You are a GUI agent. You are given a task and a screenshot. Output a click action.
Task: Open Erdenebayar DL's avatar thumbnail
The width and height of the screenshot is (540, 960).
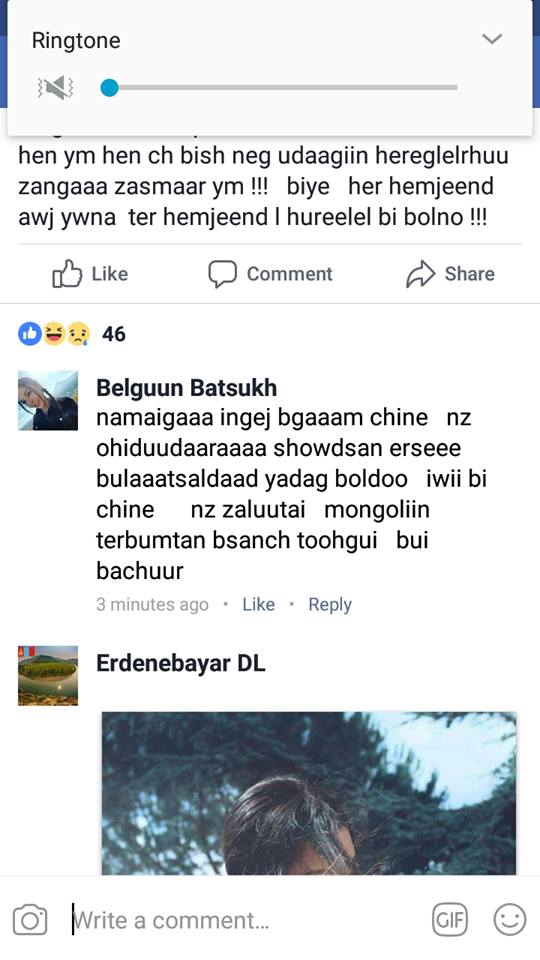click(x=48, y=676)
